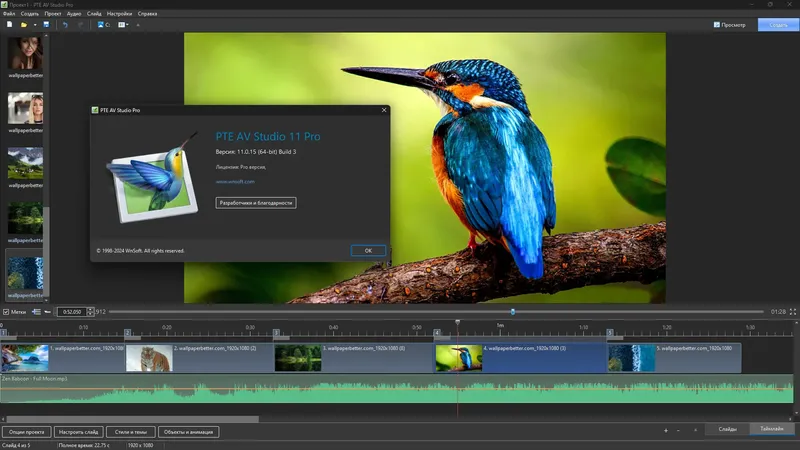Switch to the Слайды tab

[x=727, y=429]
